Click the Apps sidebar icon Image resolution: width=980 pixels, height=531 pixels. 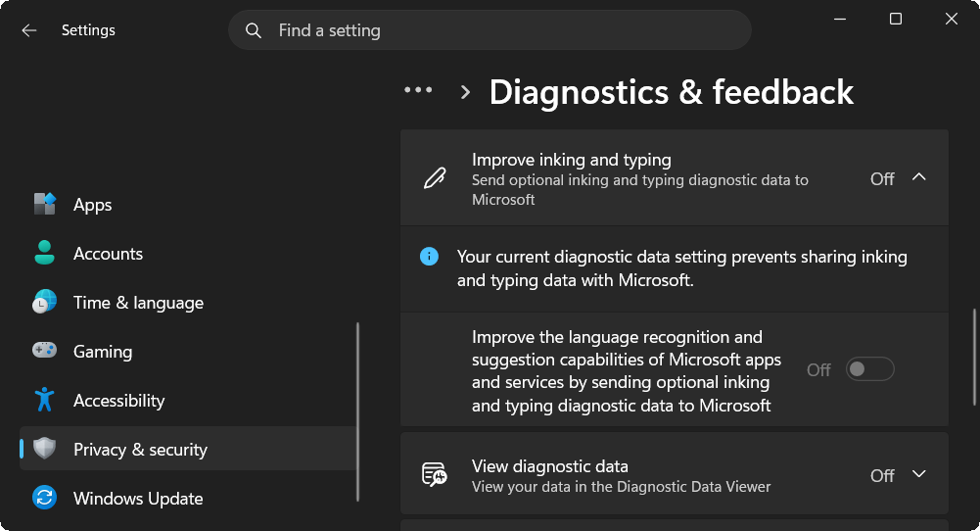point(44,205)
